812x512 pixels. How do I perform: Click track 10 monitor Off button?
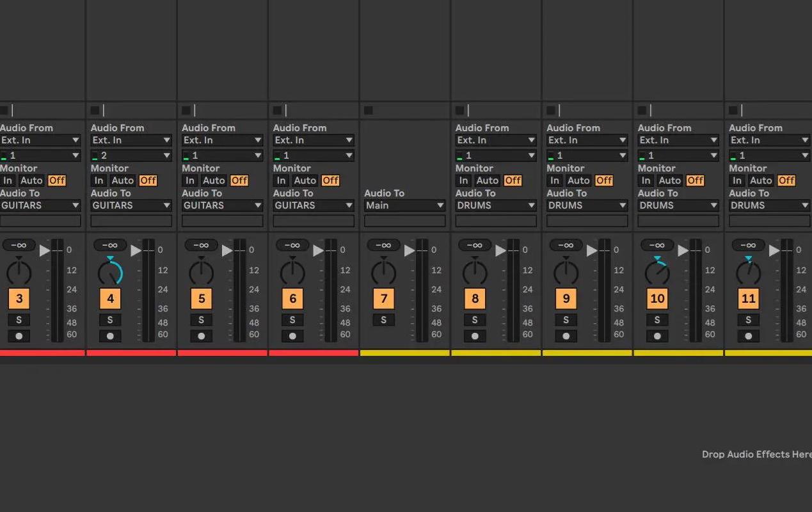695,180
